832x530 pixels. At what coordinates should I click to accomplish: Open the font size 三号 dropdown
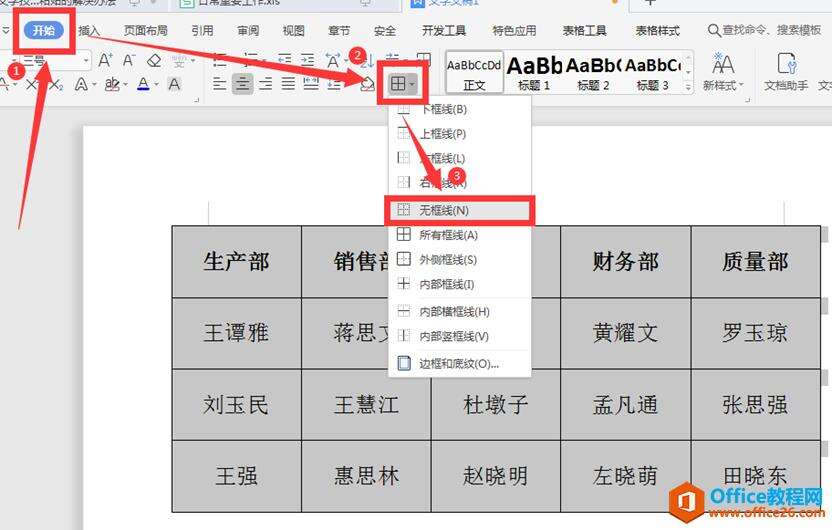(86, 60)
